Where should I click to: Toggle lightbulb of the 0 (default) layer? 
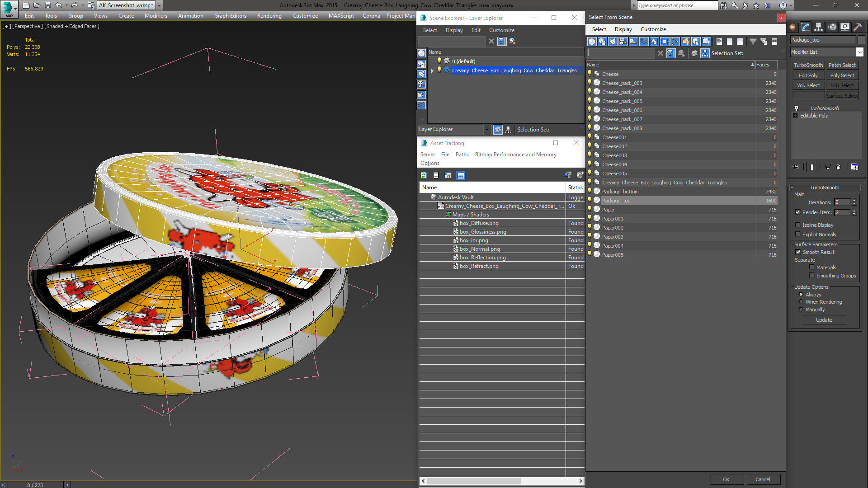click(439, 61)
